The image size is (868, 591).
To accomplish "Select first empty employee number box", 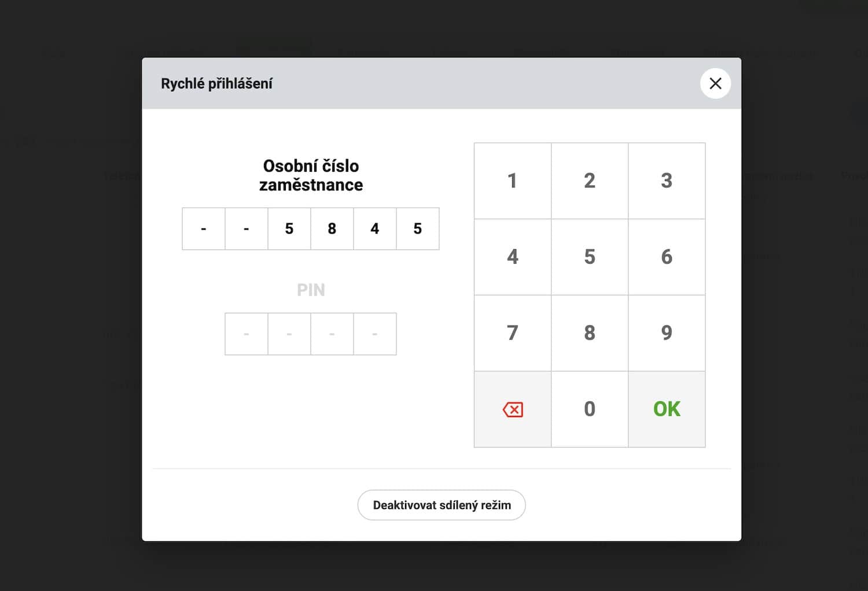I will [x=204, y=229].
